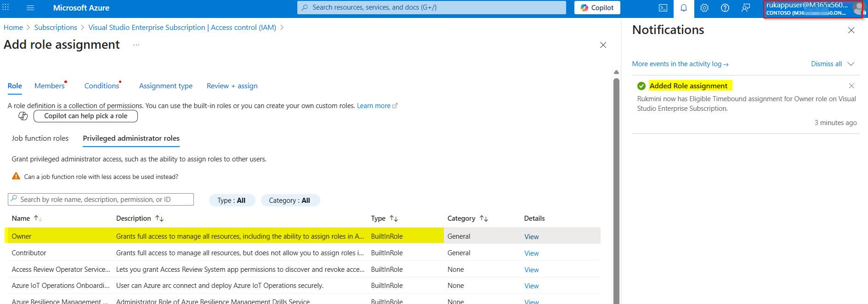This screenshot has height=304, width=868.
Task: Open More events in the activity log
Action: pos(680,64)
